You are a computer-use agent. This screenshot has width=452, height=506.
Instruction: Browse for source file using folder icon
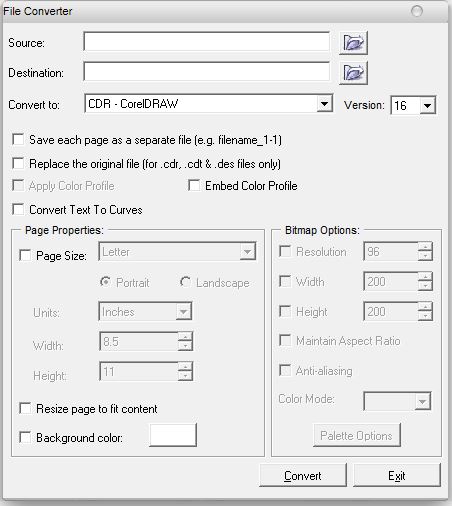(x=353, y=43)
